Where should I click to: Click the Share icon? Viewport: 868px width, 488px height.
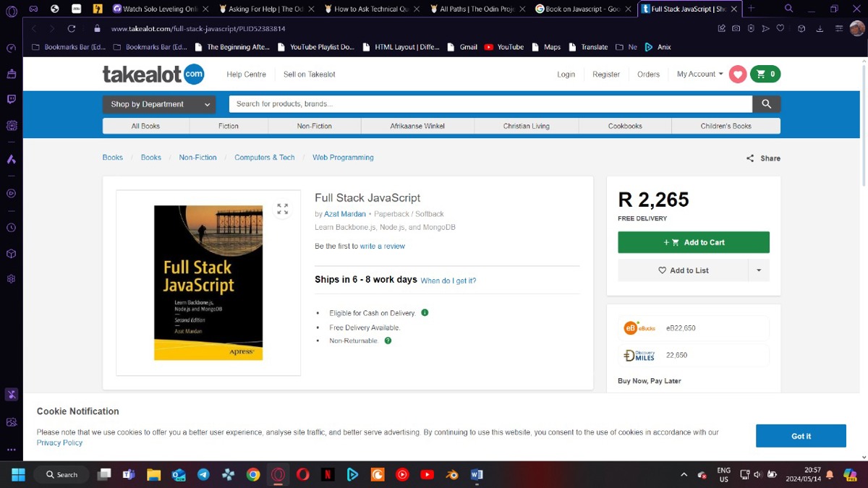tap(750, 158)
